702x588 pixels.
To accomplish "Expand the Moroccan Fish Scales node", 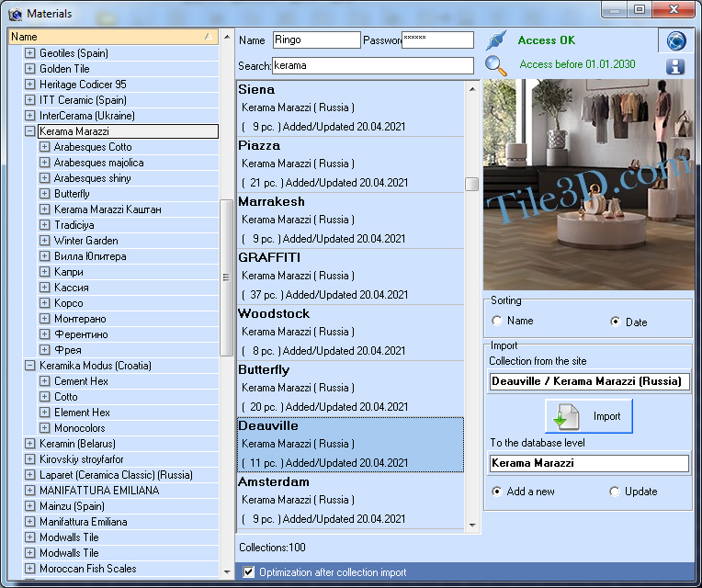I will tap(30, 569).
